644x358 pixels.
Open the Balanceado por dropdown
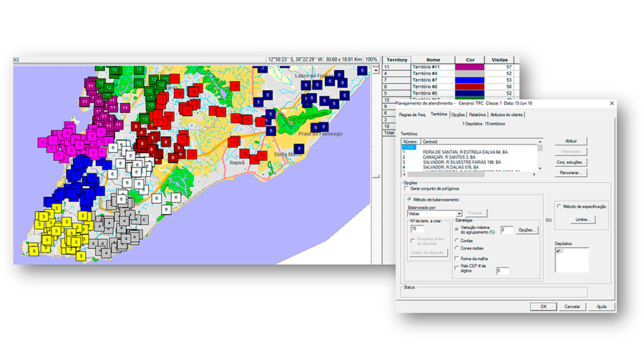tap(459, 213)
